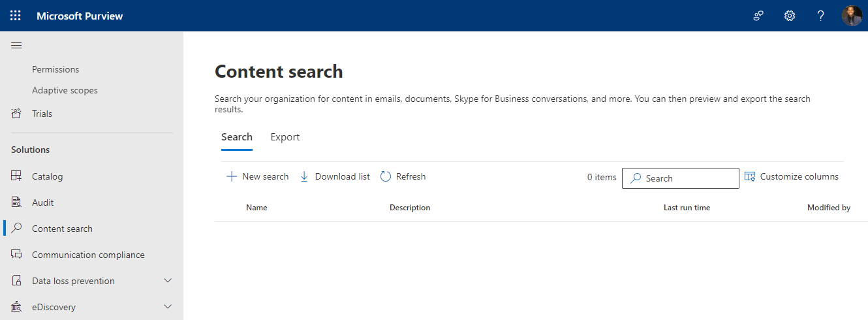Screen dimensions: 868x320
Task: Focus the Search input field
Action: click(x=681, y=178)
